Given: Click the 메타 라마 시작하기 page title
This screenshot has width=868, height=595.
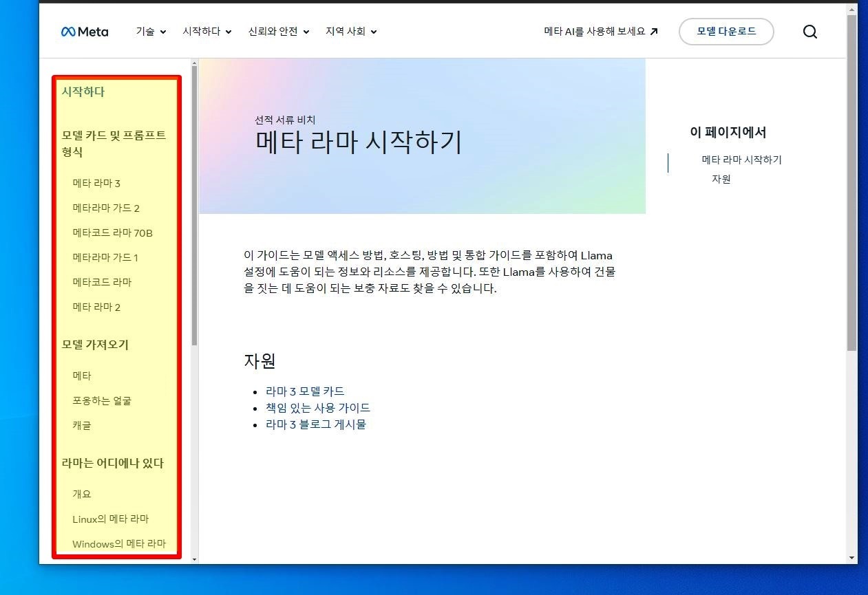Looking at the screenshot, I should pyautogui.click(x=359, y=142).
